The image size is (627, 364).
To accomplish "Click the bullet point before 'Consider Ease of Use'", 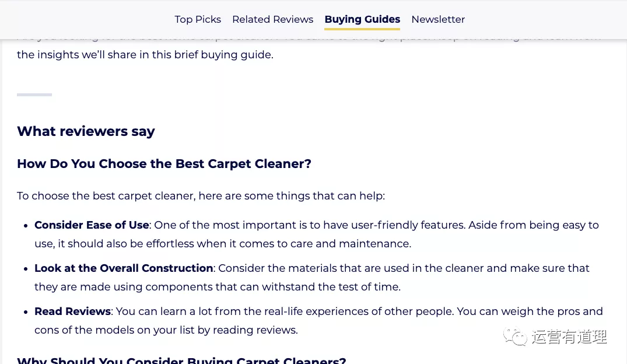I will 26,226.
